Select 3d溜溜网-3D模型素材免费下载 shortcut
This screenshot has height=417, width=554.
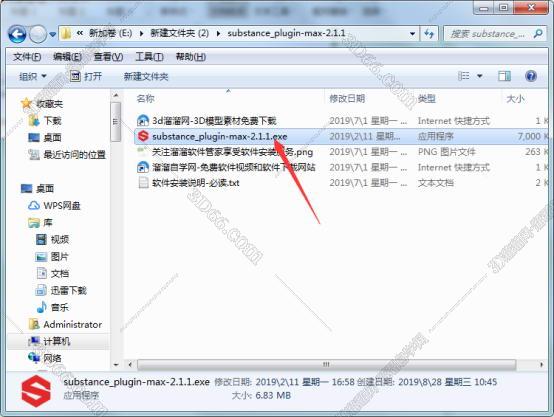[214, 121]
